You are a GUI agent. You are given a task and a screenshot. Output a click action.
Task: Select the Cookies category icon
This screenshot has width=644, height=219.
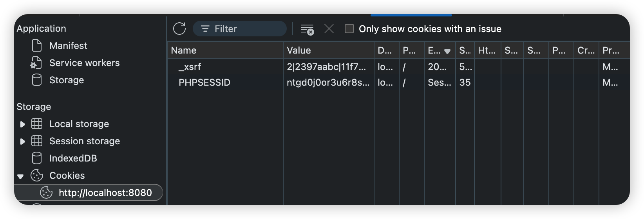point(37,175)
